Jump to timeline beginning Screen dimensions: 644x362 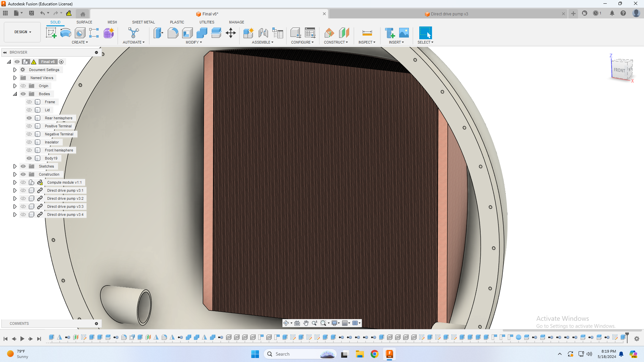(x=5, y=339)
